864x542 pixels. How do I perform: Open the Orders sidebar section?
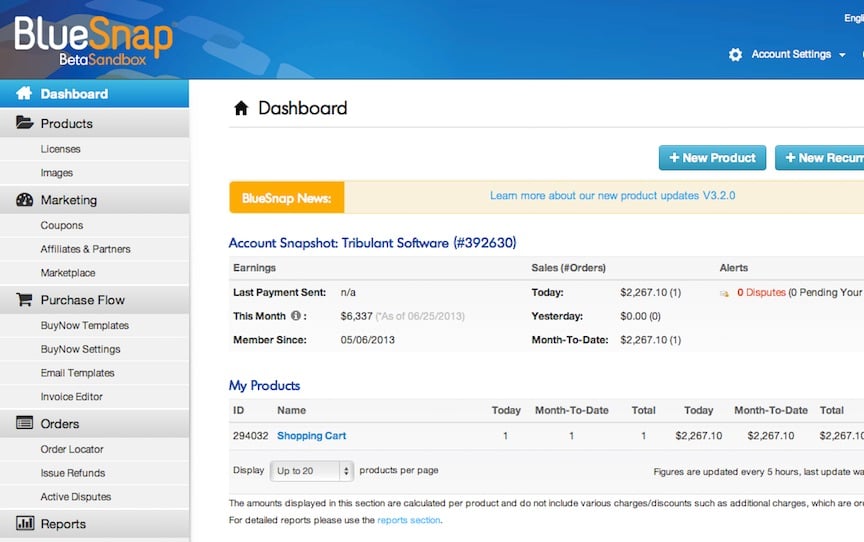(94, 424)
